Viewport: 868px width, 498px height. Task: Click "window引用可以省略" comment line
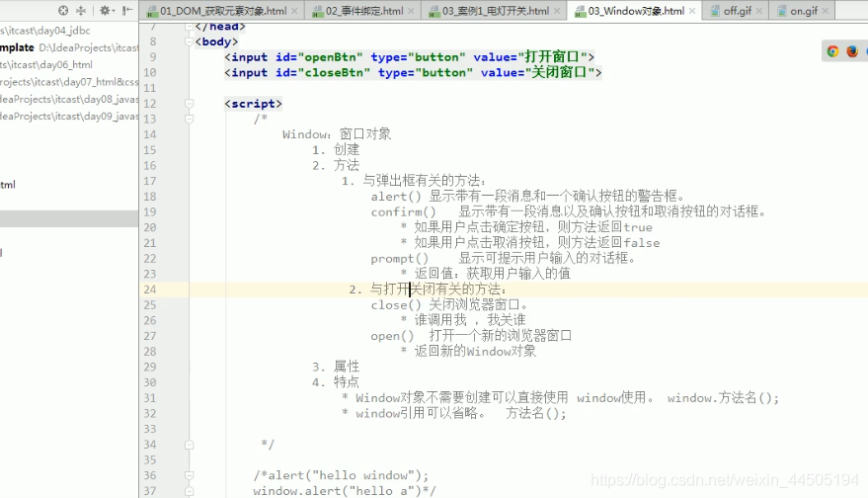tap(454, 414)
